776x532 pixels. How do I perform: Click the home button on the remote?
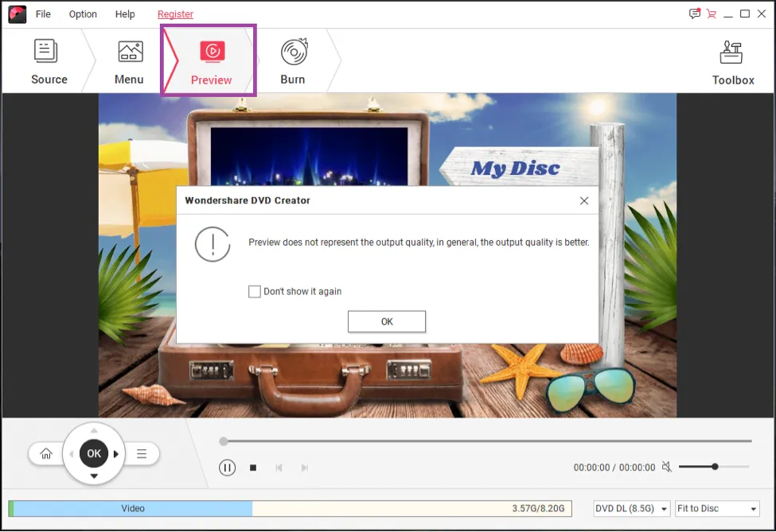click(46, 453)
